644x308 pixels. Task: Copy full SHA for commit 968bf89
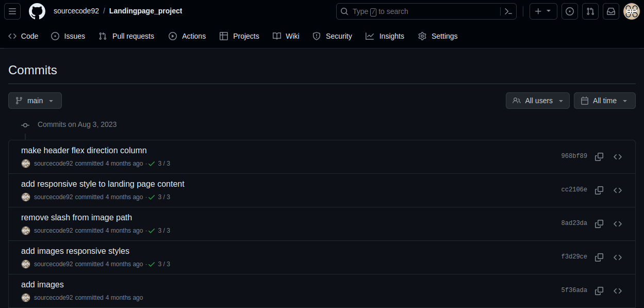click(x=599, y=157)
